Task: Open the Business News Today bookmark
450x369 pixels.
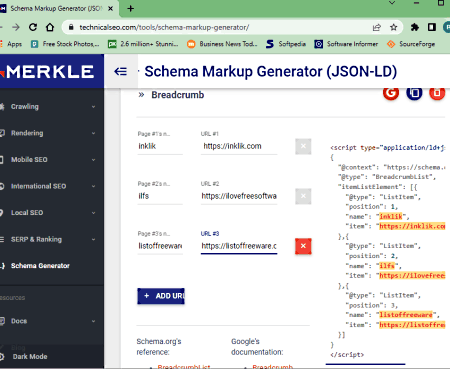Action: click(x=222, y=44)
